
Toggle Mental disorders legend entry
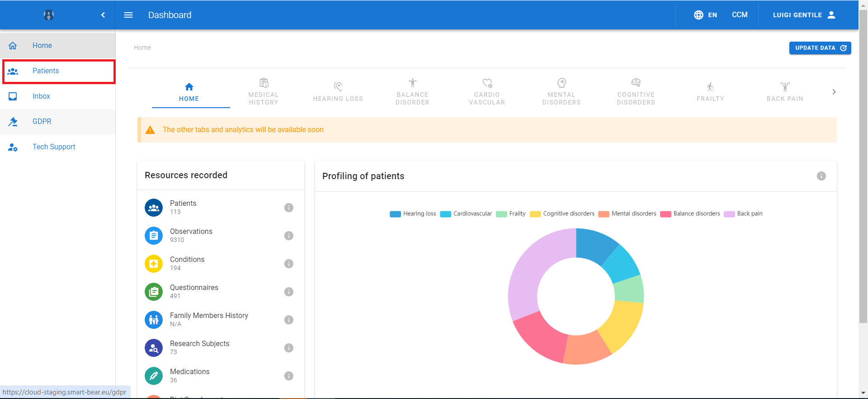click(627, 214)
